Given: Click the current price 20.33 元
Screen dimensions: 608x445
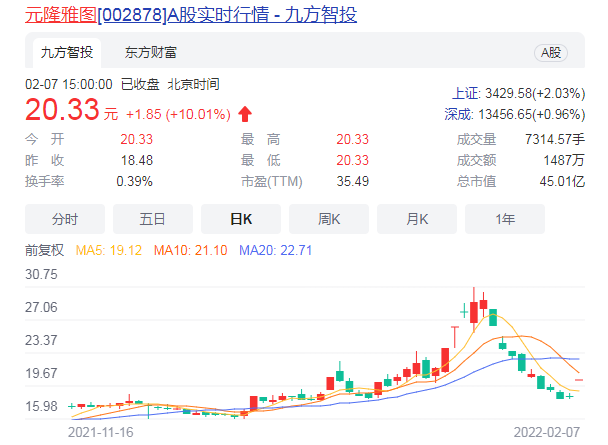Looking at the screenshot, I should click(x=71, y=110).
